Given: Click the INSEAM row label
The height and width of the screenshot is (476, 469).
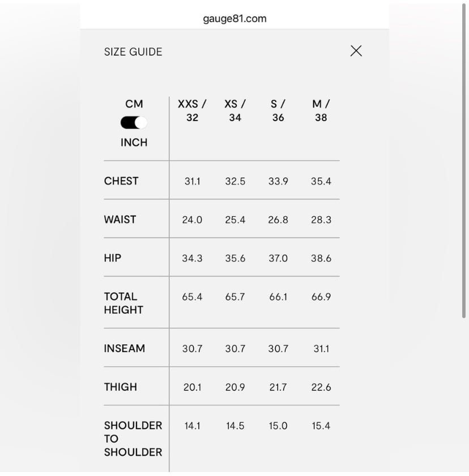Looking at the screenshot, I should (x=125, y=348).
